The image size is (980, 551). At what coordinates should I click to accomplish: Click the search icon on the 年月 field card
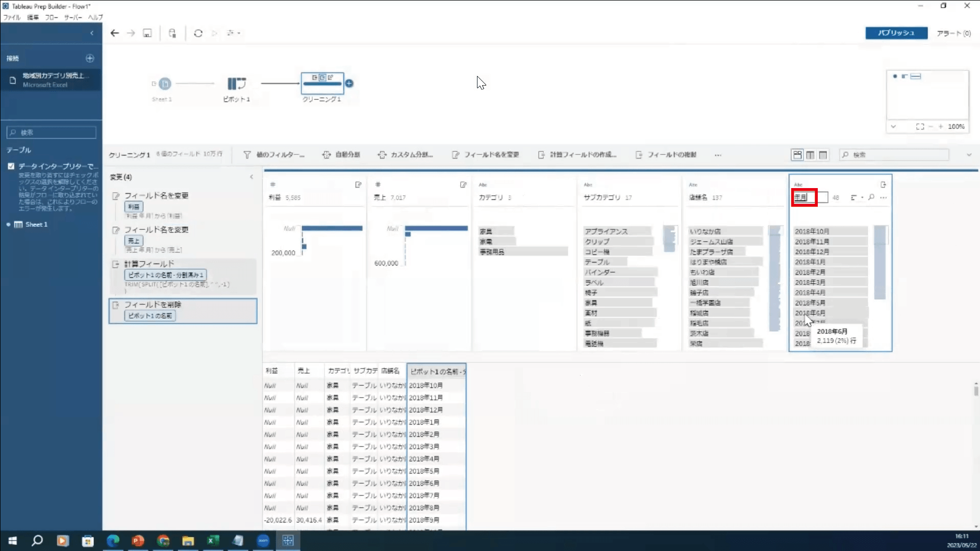[871, 197]
